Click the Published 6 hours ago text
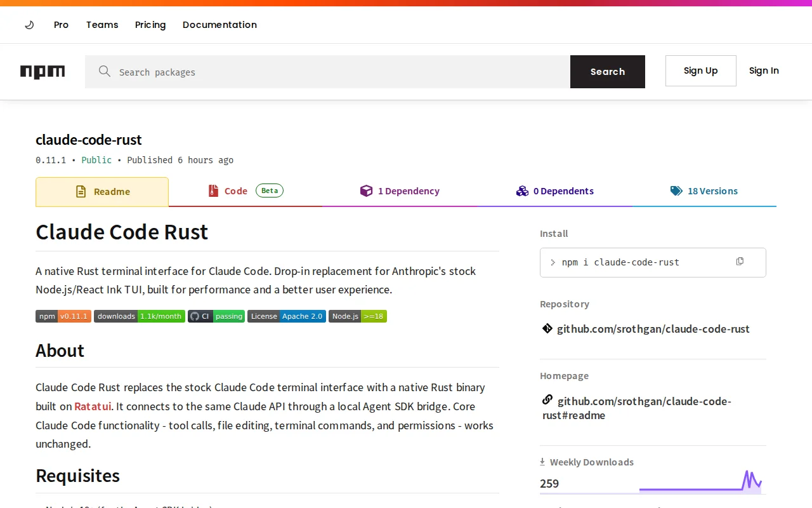The image size is (812, 508). point(180,160)
